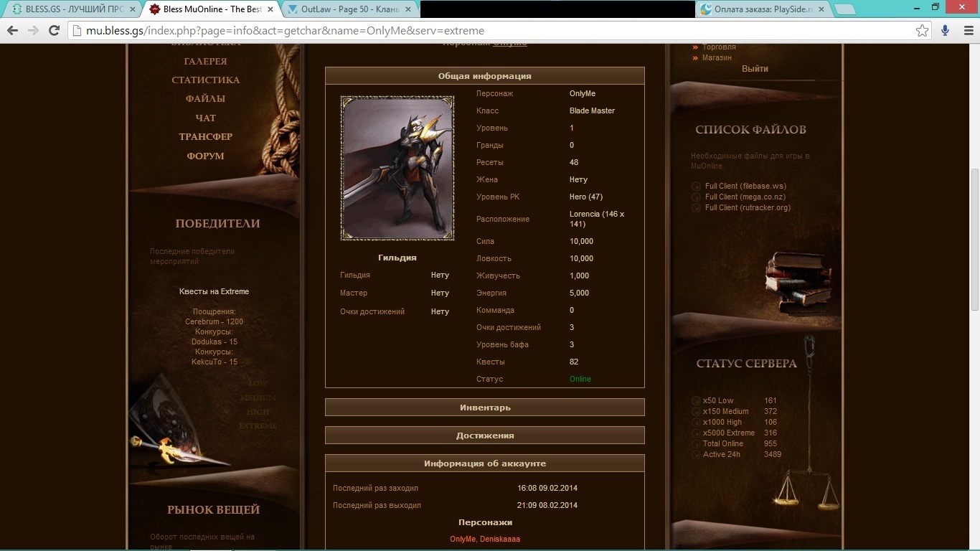Click the icon next to Full Client (mega.co.nz)
980x551 pixels.
click(x=696, y=197)
